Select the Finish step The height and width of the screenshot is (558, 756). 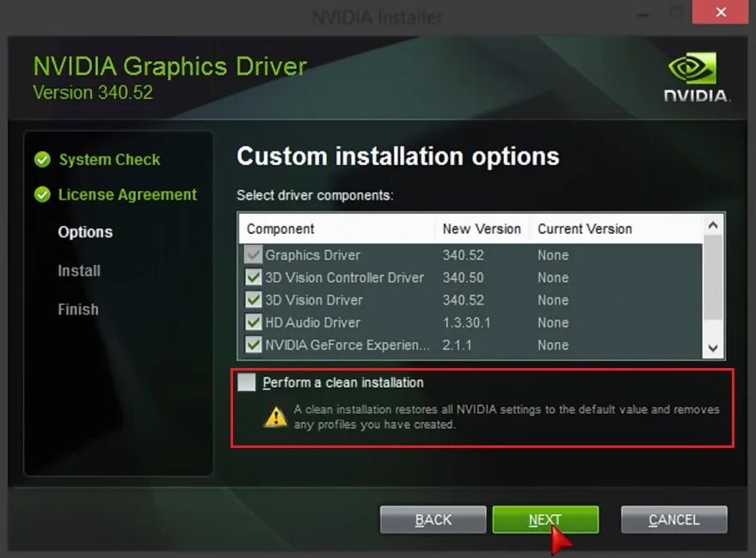pos(78,310)
